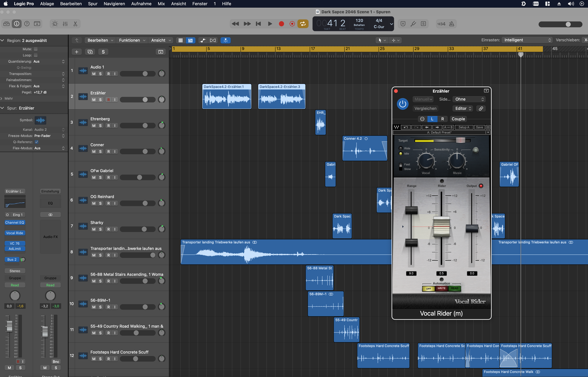Click the Fast Forward transport button
Image resolution: width=588 pixels, height=377 pixels.
[247, 24]
